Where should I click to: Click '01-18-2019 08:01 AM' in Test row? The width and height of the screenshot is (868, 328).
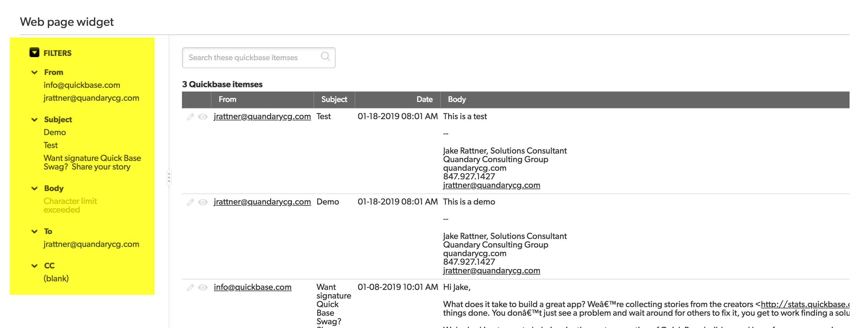(x=398, y=116)
